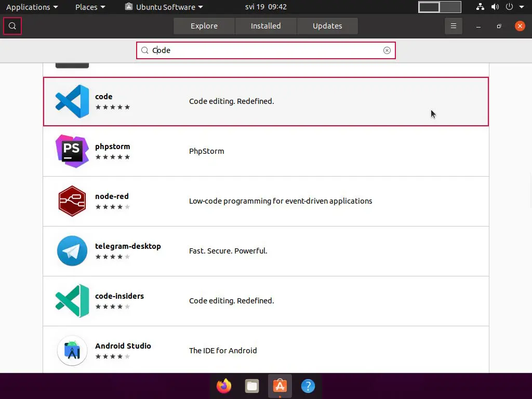The height and width of the screenshot is (399, 532).
Task: Click the telegram-desktop star rating
Action: pos(113,257)
